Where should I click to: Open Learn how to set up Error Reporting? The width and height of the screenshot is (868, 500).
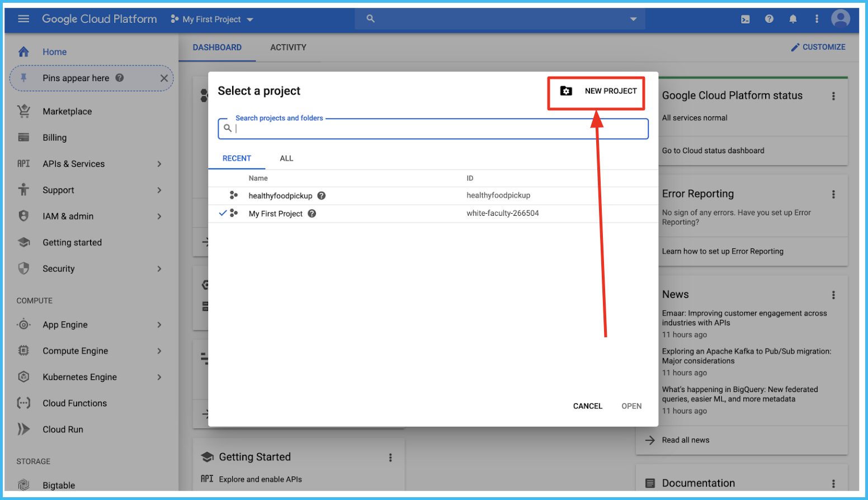pos(723,251)
